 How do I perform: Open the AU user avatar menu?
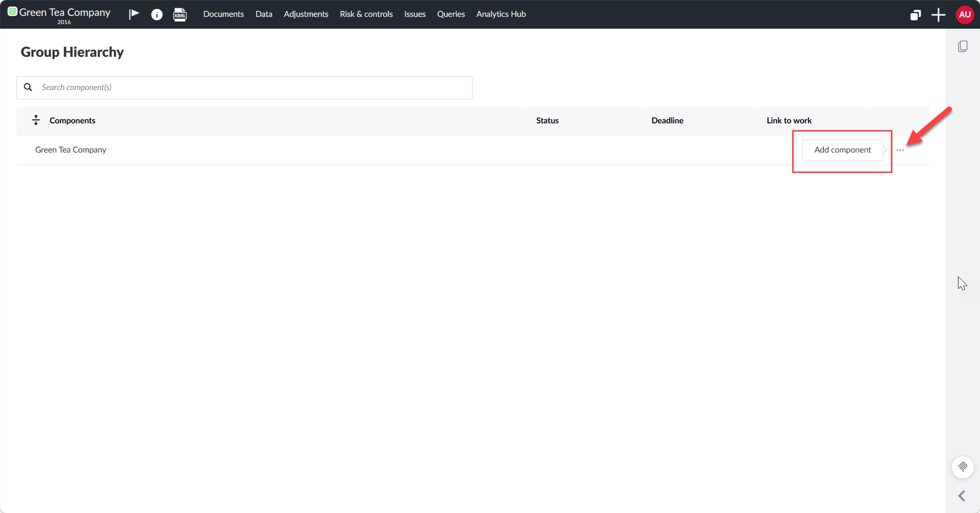[x=965, y=14]
